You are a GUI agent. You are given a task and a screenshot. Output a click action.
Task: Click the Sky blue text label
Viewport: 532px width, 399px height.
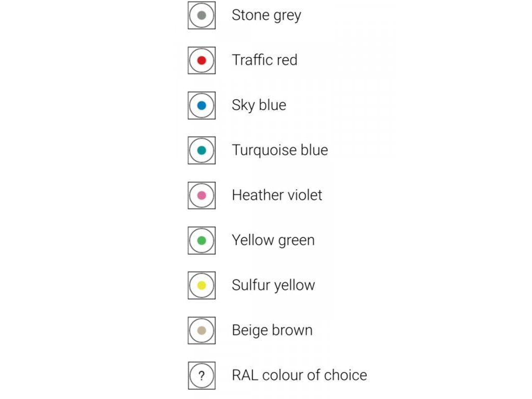pos(259,105)
